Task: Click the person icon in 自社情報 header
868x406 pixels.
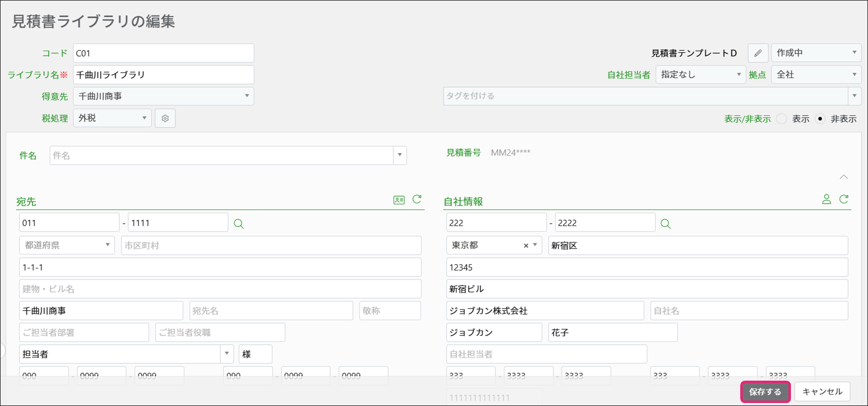Action: tap(826, 199)
